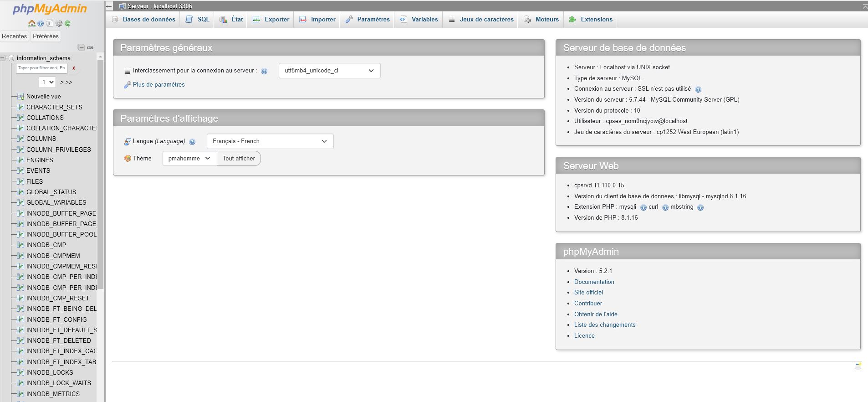Click the table icon beside EVENTS
Viewport: 868px width, 402px height.
click(20, 170)
